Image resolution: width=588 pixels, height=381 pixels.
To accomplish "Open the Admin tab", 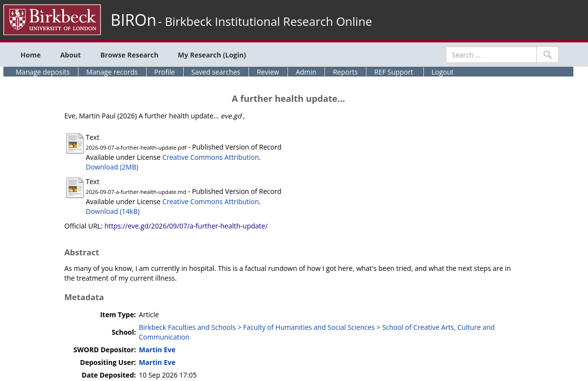I will pyautogui.click(x=306, y=72).
